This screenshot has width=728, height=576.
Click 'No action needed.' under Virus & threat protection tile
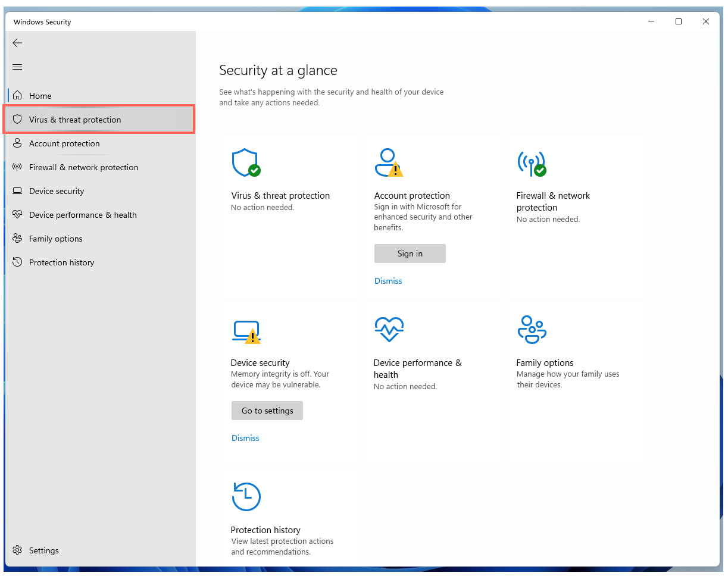coord(263,207)
